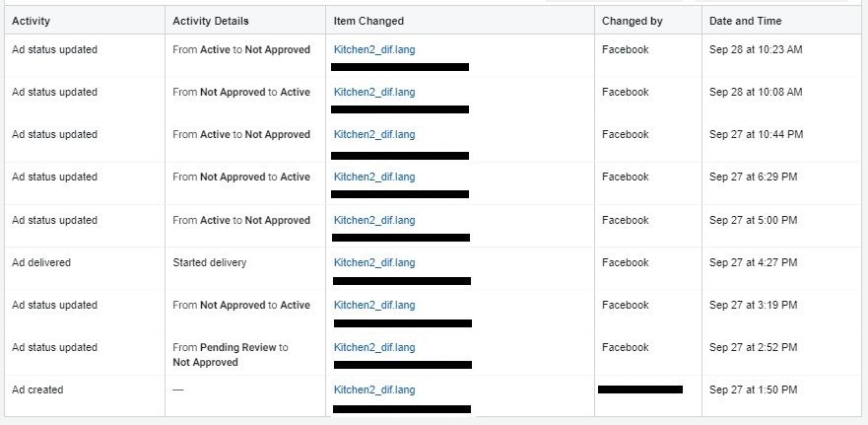Image resolution: width=868 pixels, height=425 pixels.
Task: Open Kitchen2_dif.lang link in the Pending Review row
Action: pos(374,347)
